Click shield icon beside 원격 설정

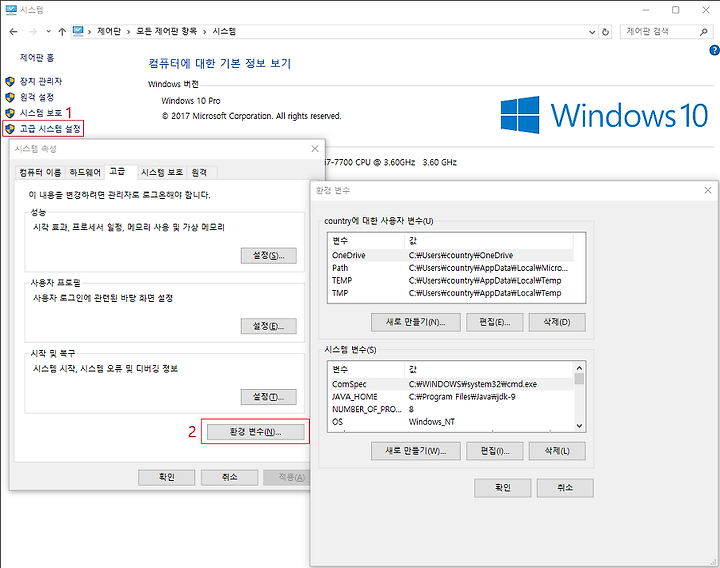(10, 97)
